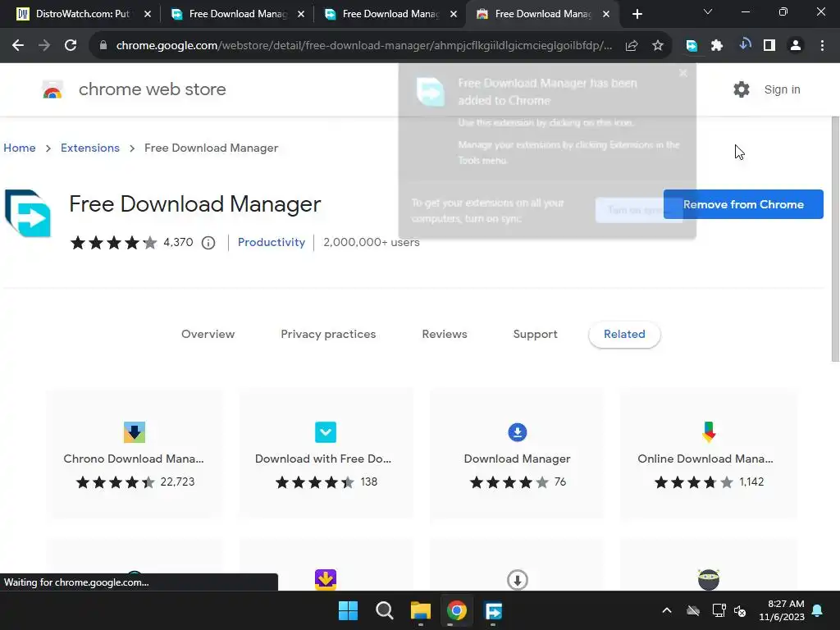Image resolution: width=840 pixels, height=630 pixels.
Task: Open File Explorer from the taskbar
Action: point(421,610)
